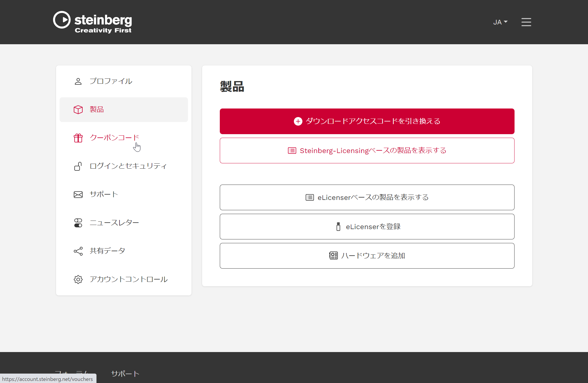The height and width of the screenshot is (383, 588).
Task: Click the hardware device icon
Action: pos(333,256)
